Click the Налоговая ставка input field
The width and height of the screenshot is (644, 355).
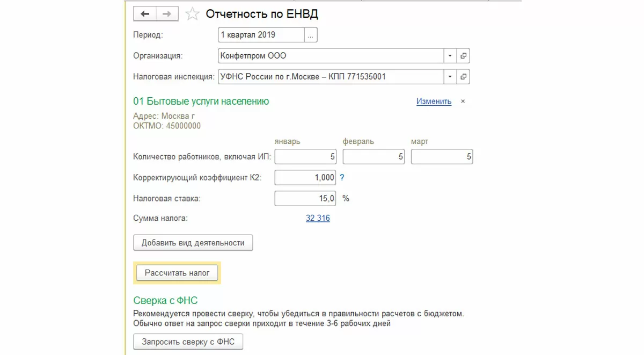click(306, 198)
